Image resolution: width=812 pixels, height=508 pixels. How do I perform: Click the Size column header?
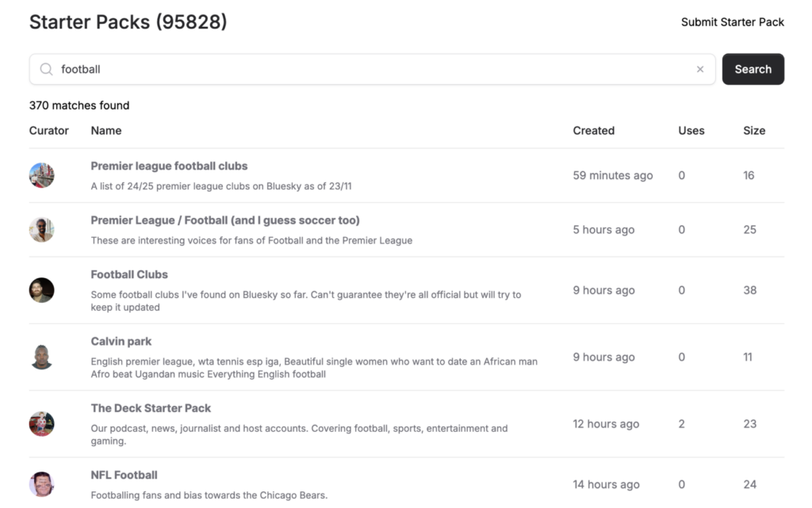[x=754, y=131]
